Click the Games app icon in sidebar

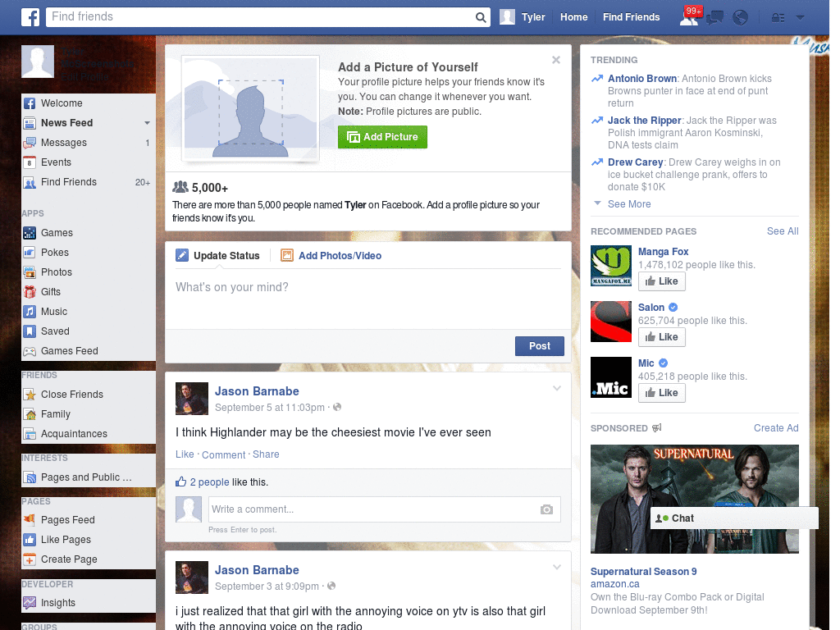coord(30,233)
